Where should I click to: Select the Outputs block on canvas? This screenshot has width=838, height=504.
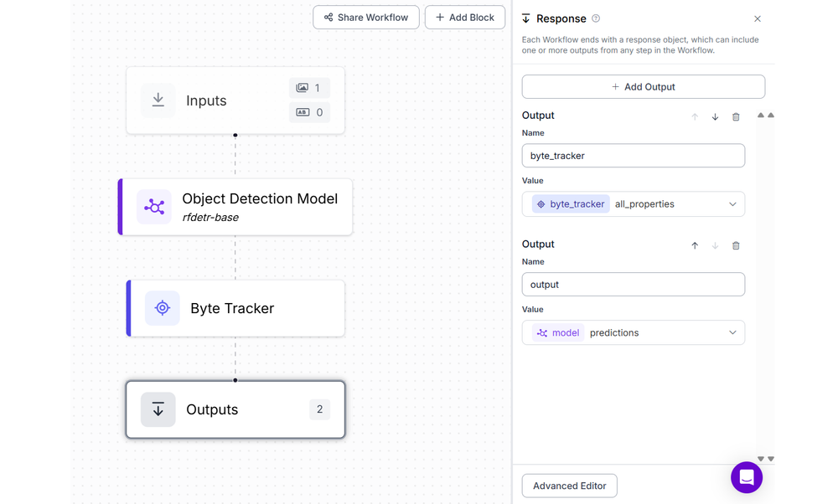[x=235, y=409]
